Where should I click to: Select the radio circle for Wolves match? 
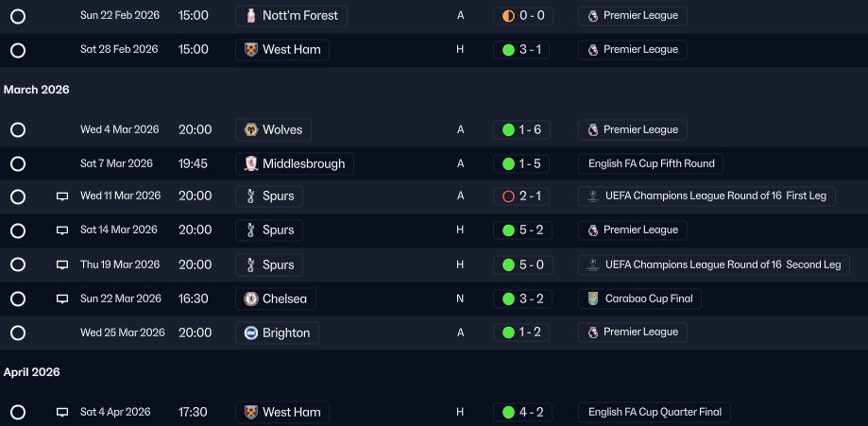18,129
